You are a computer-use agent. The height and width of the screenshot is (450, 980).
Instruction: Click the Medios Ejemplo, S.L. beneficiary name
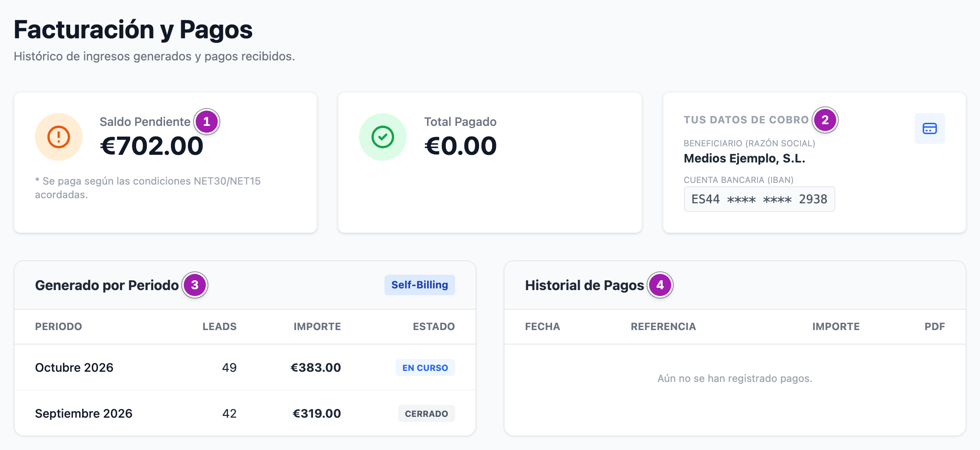[744, 158]
